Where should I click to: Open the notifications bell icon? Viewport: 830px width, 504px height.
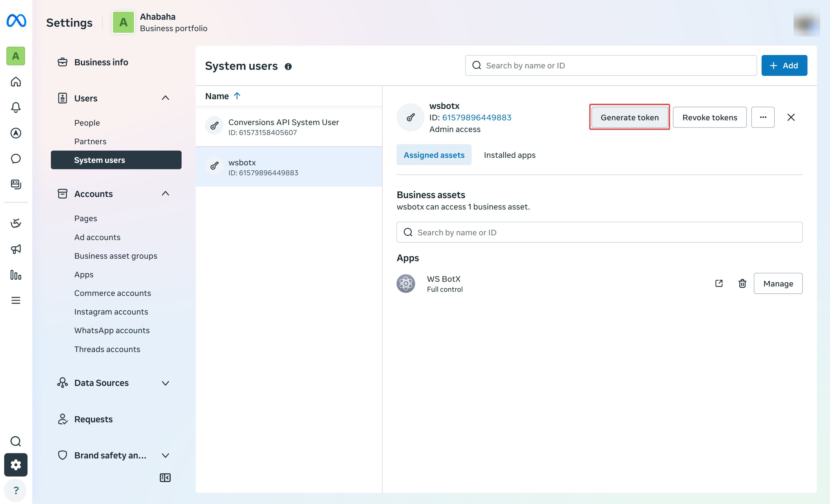[16, 108]
